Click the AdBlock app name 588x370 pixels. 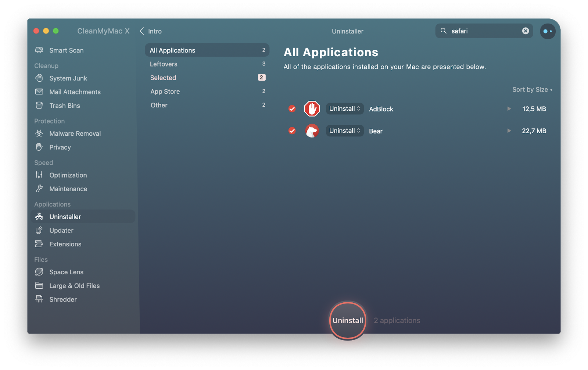(x=381, y=109)
